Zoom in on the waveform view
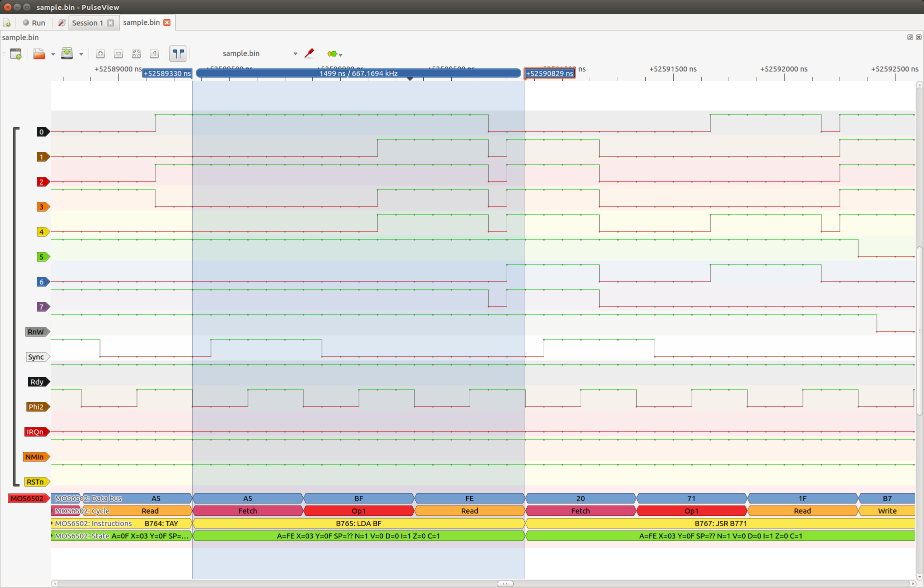This screenshot has height=588, width=924. [100, 53]
